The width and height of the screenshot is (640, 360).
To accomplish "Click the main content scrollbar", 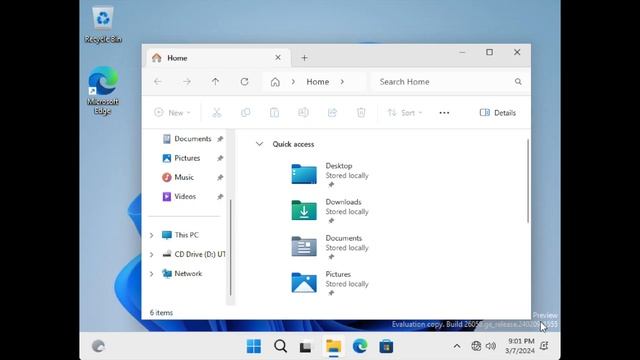I will (528, 180).
